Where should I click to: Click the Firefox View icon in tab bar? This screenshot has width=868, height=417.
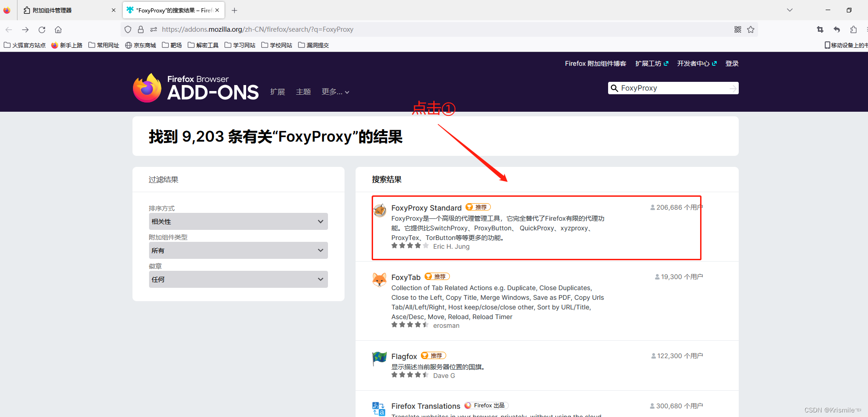click(x=7, y=10)
